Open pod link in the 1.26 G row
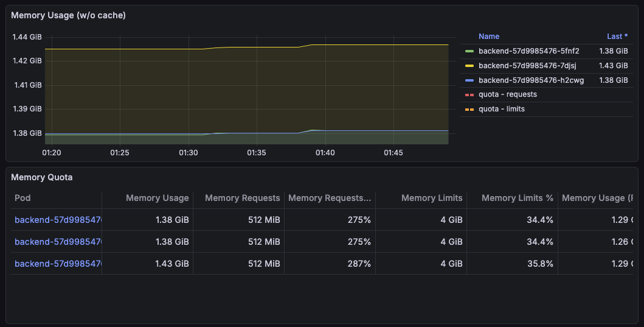Viewport: 644px width, 327px height. coord(57,242)
